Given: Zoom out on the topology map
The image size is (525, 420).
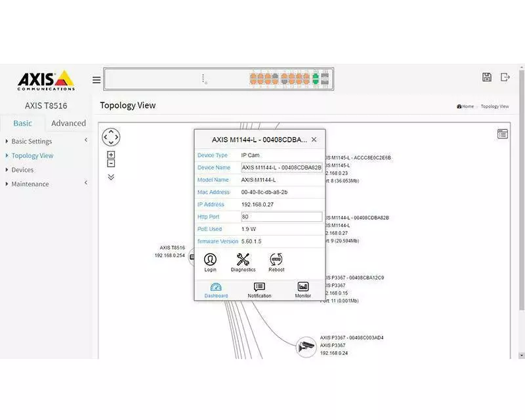Looking at the screenshot, I should pos(111,163).
